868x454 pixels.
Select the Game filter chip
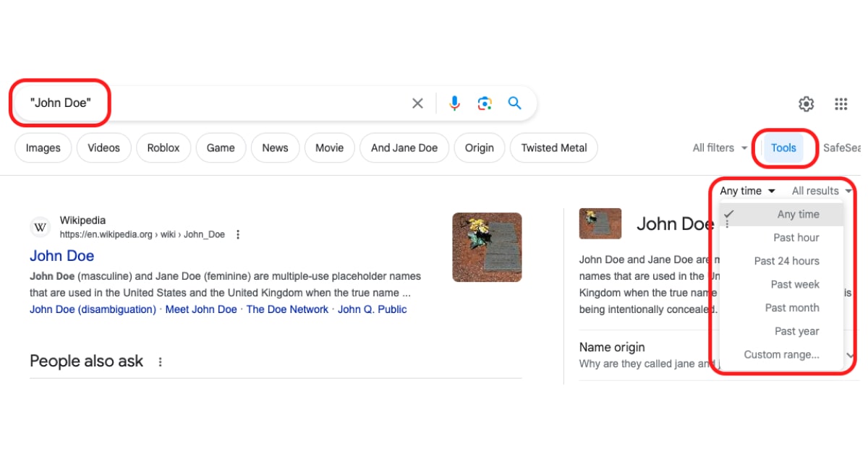click(221, 147)
